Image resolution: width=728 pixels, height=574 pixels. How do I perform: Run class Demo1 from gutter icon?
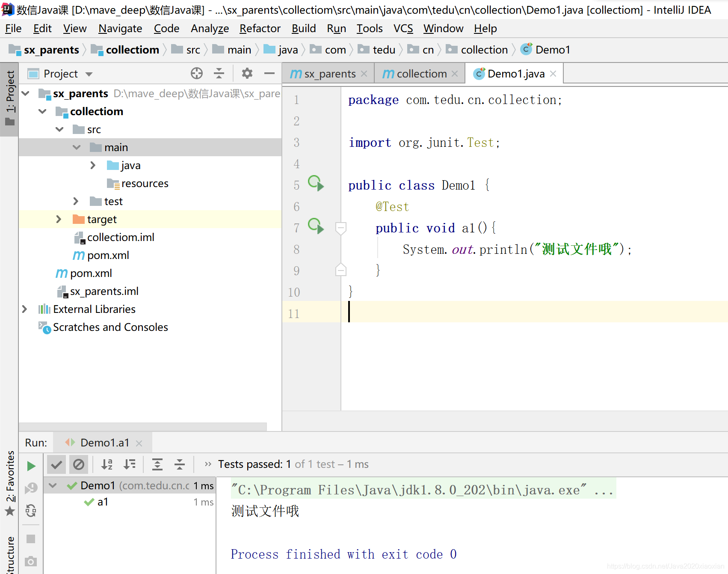[316, 184]
